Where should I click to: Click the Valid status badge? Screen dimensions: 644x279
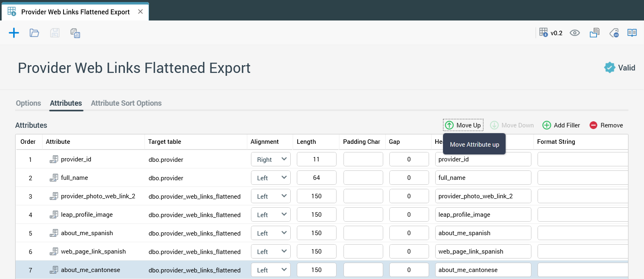tap(620, 68)
